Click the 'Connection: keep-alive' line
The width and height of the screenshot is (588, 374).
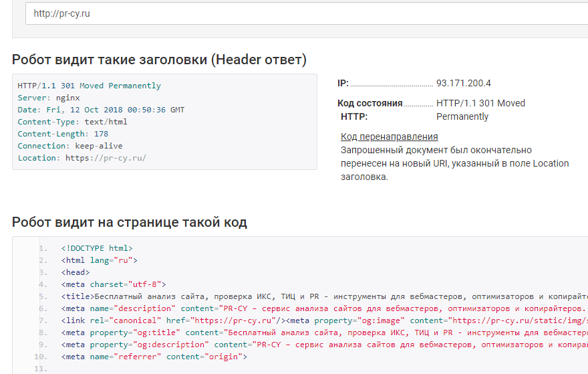click(70, 146)
